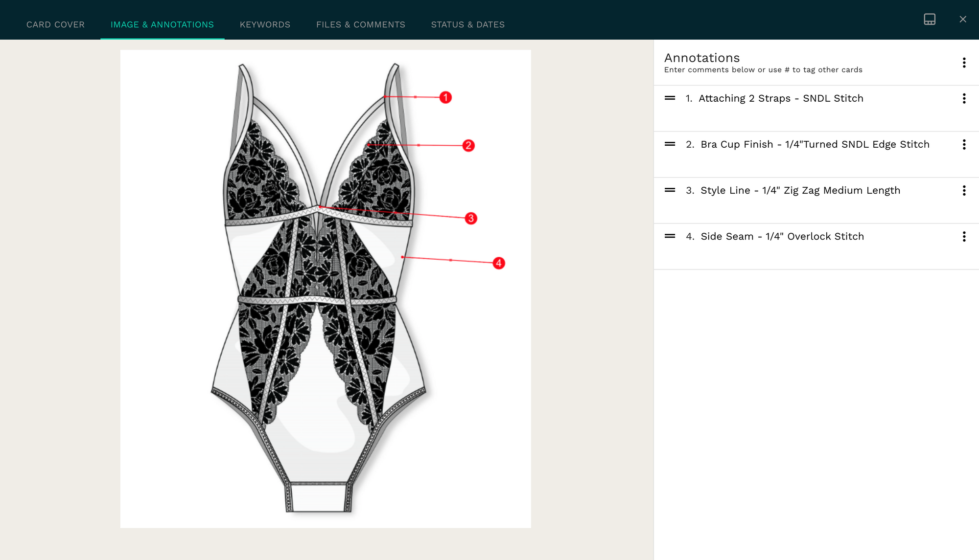The width and height of the screenshot is (979, 560).
Task: Click 'Bra Cup Finish - 1/4"Turned SNDL Edge Stitch'
Action: 815,144
